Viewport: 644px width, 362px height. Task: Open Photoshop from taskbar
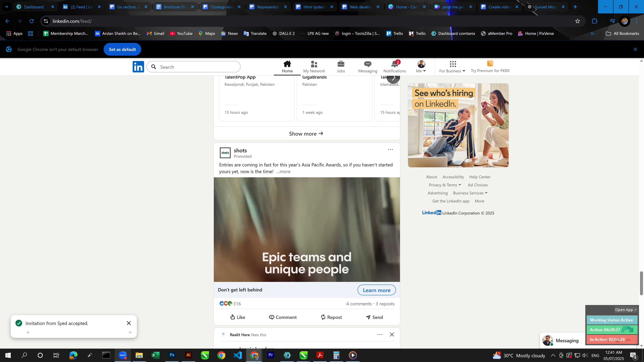coord(172,355)
